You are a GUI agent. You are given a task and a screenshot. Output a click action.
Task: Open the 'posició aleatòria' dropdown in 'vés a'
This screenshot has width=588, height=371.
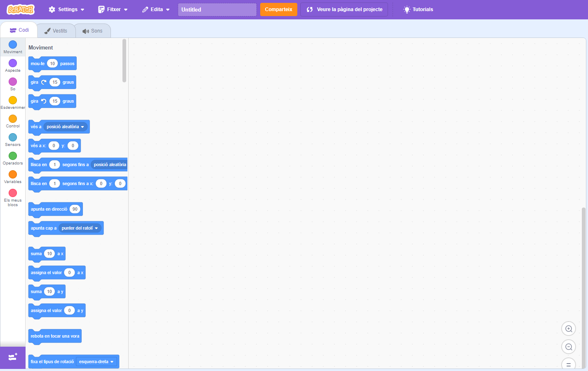point(66,127)
